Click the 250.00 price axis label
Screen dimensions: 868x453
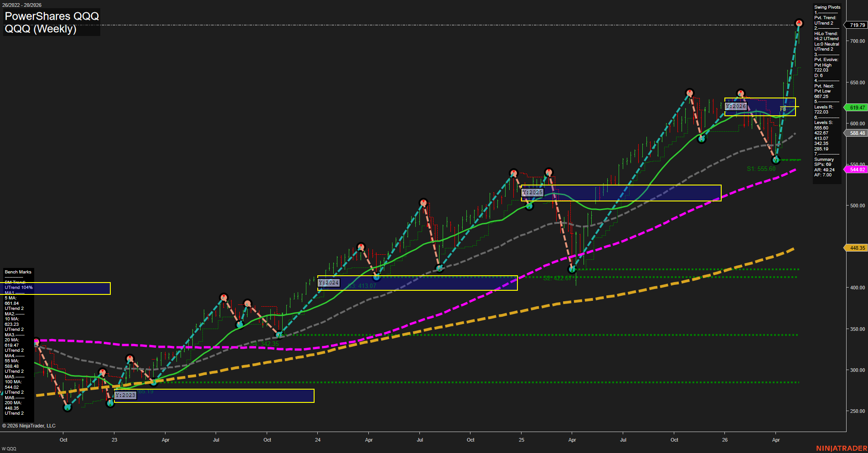point(857,411)
